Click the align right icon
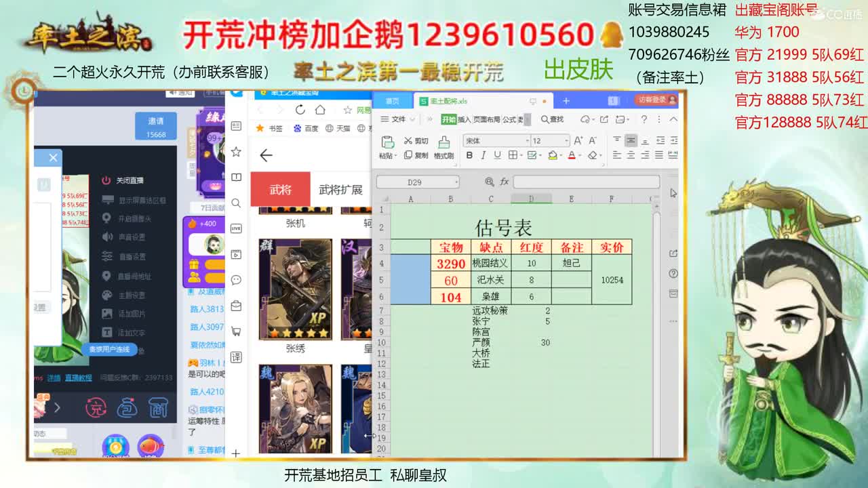The height and width of the screenshot is (488, 868). click(x=645, y=155)
